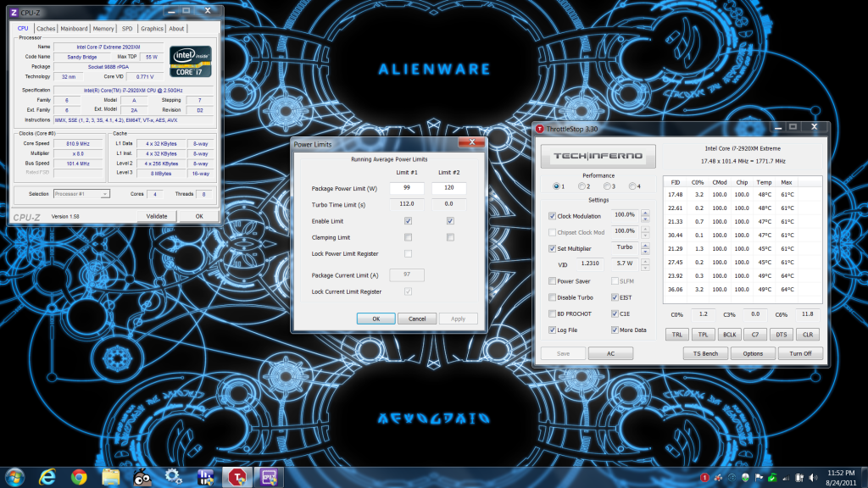Toggle Enable Limit #2 checkbox
This screenshot has height=488, width=868.
[450, 221]
